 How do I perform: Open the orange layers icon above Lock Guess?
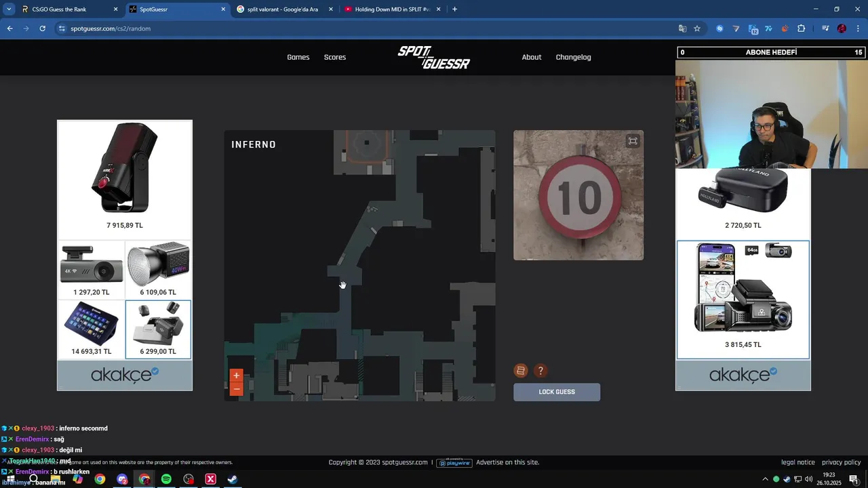pyautogui.click(x=521, y=371)
